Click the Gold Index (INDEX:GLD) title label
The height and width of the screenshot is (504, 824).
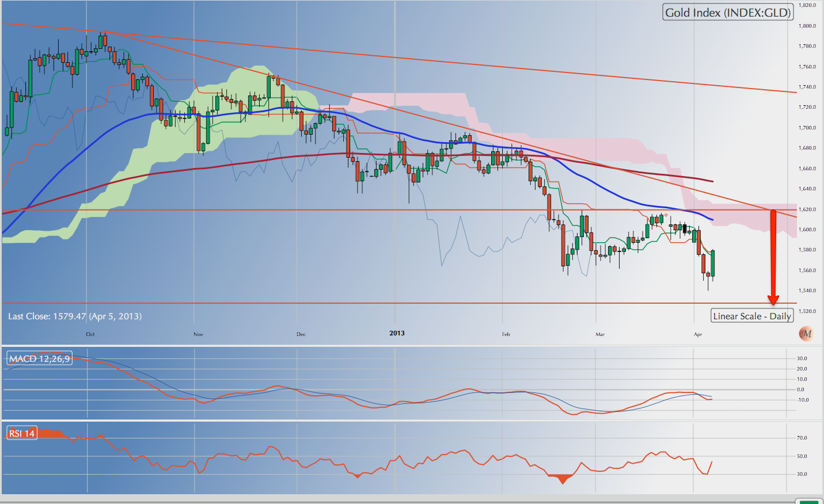click(x=728, y=13)
